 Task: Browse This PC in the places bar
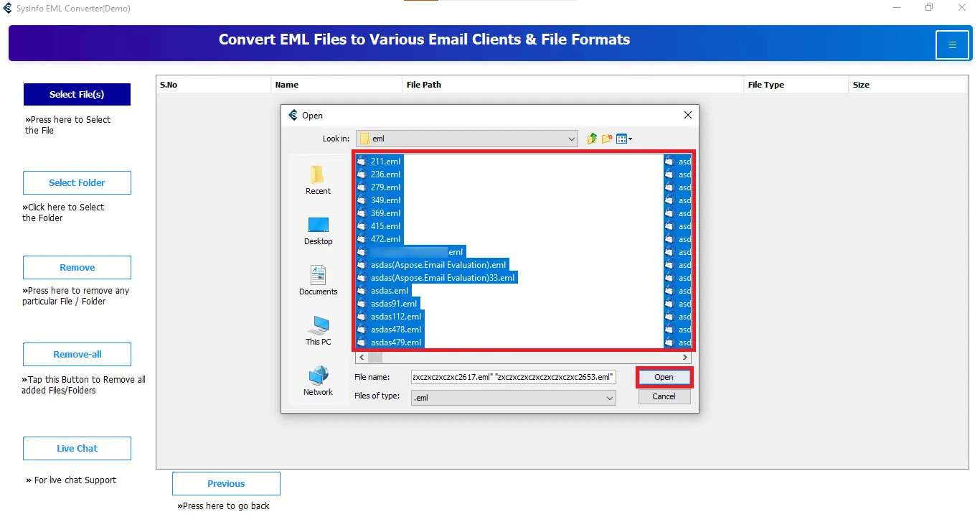point(318,331)
